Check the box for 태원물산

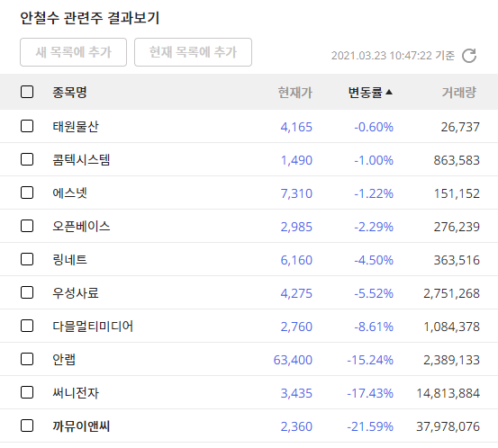27,126
